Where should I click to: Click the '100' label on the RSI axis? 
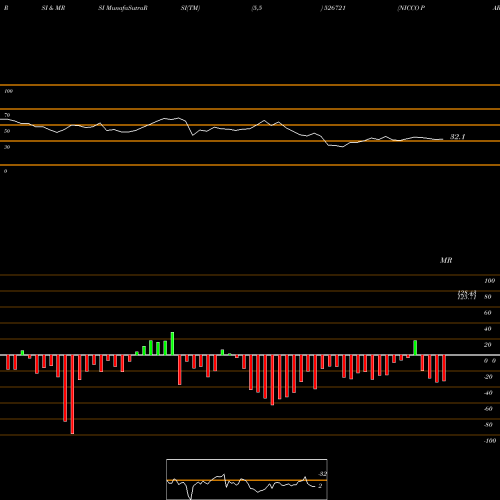click(8, 91)
